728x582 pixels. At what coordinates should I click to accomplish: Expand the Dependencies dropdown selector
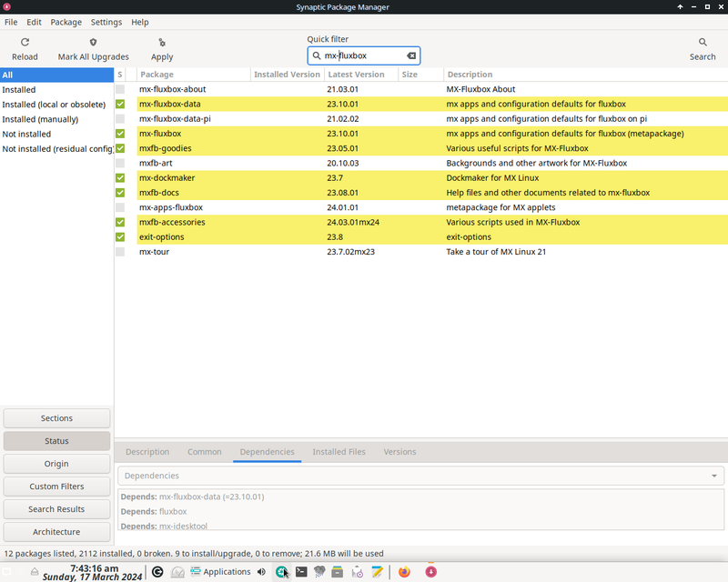point(420,476)
